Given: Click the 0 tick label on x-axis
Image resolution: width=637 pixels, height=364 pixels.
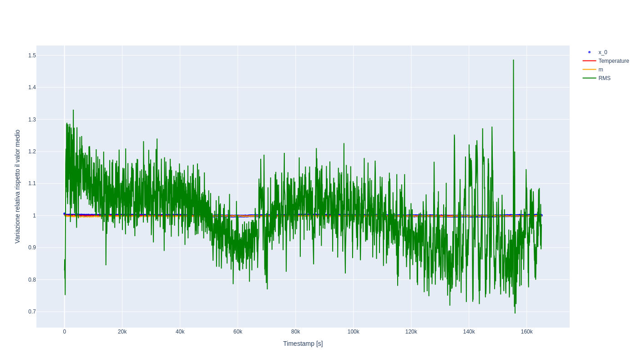Looking at the screenshot, I should (64, 332).
